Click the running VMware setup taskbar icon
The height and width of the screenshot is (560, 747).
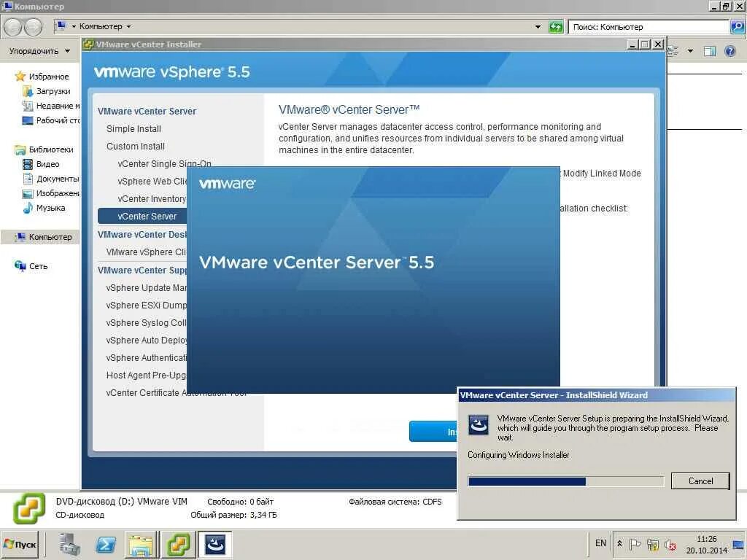click(x=215, y=544)
